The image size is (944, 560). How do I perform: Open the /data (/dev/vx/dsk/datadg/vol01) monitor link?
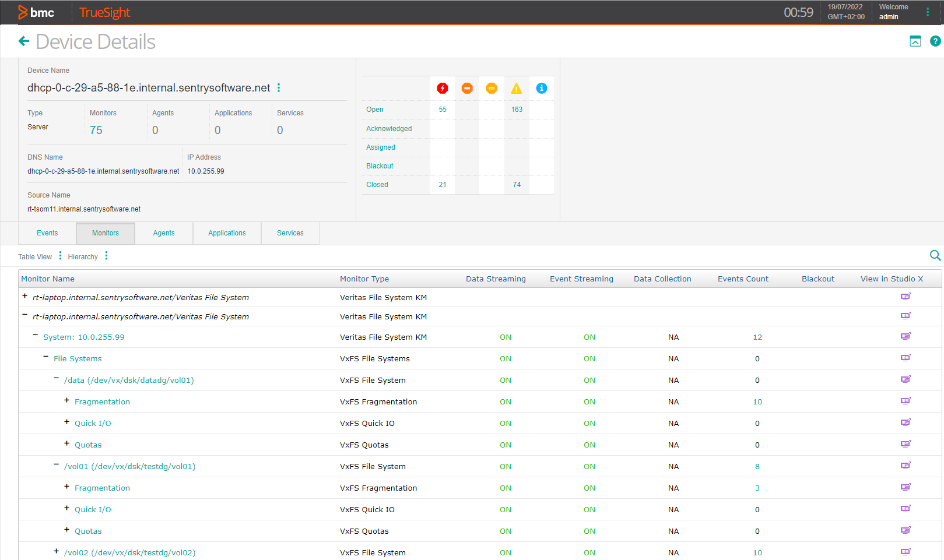click(x=129, y=381)
